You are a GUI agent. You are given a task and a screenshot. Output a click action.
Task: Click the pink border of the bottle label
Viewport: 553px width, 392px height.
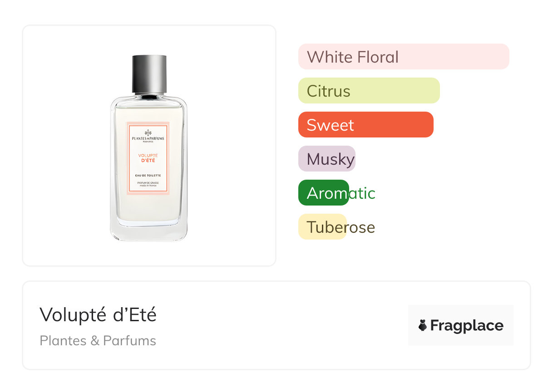(128, 159)
